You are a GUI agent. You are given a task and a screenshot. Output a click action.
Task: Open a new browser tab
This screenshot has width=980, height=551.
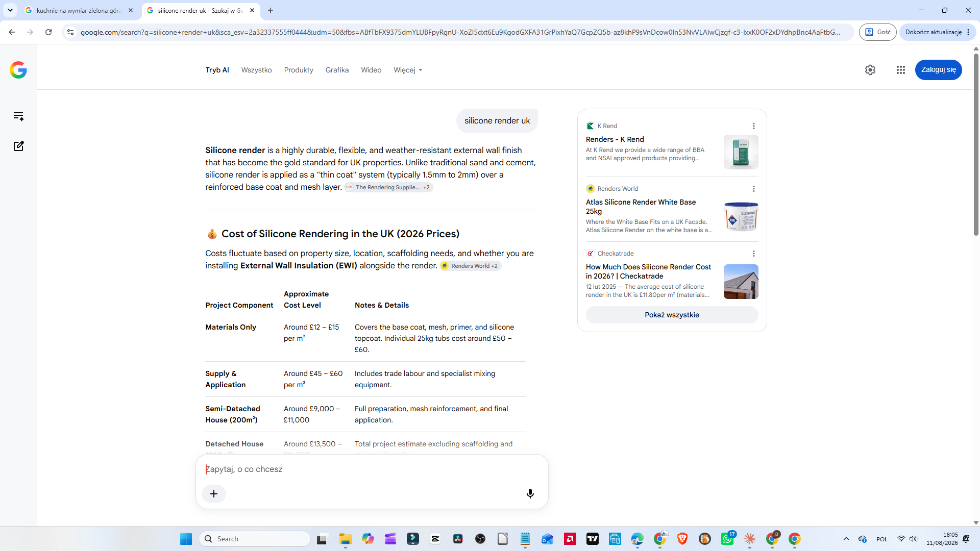pos(271,10)
